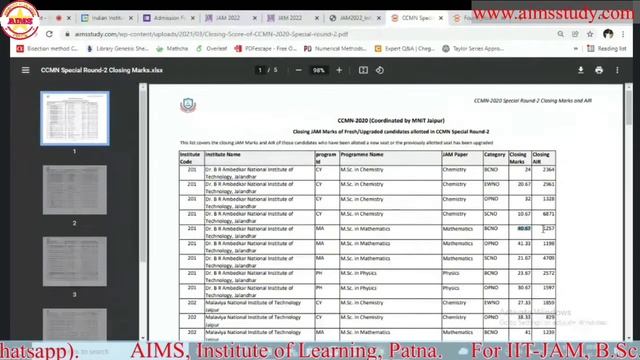Zoom out the PDF with minus icon

pyautogui.click(x=298, y=70)
